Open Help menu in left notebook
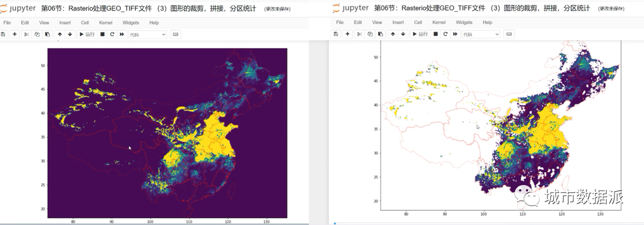Image resolution: width=644 pixels, height=225 pixels. click(x=154, y=23)
